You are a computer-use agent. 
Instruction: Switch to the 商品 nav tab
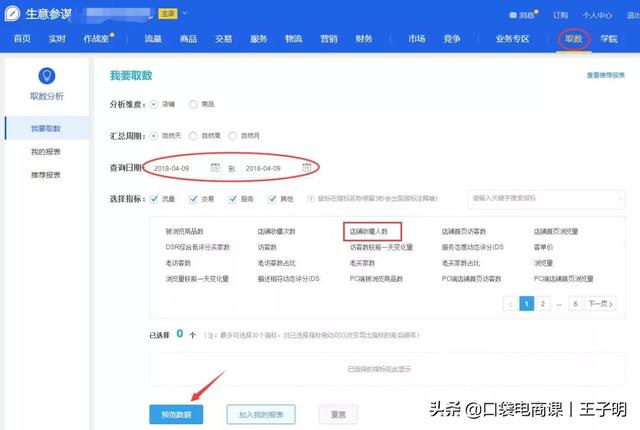[188, 39]
